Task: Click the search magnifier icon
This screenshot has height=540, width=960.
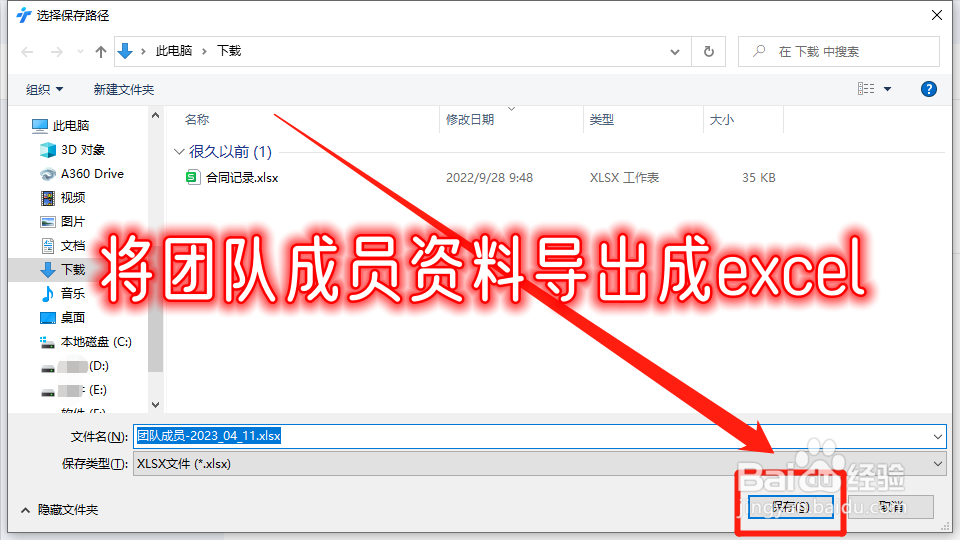Action: pyautogui.click(x=759, y=51)
